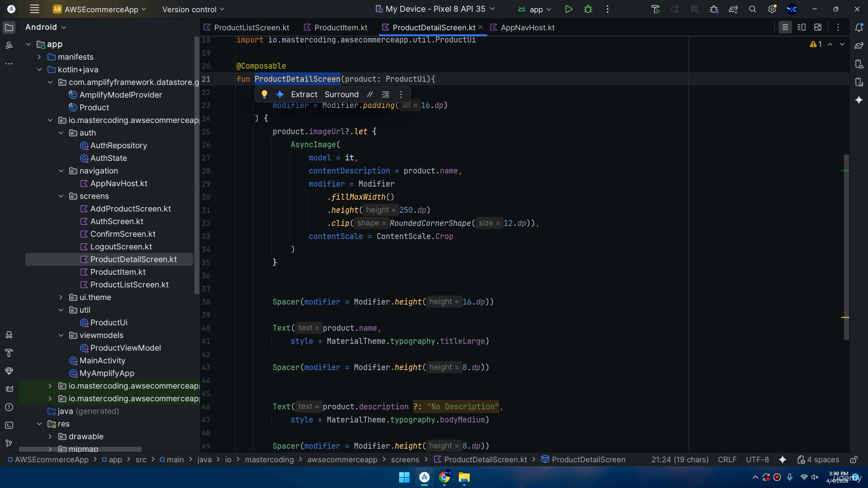Viewport: 868px width, 488px height.
Task: Switch the editor to Design view mode
Action: [818, 28]
